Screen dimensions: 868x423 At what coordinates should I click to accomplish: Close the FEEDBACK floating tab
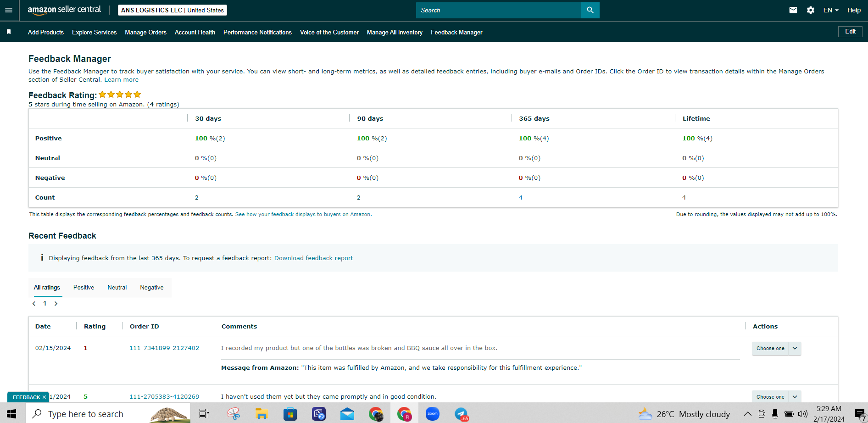click(x=44, y=397)
